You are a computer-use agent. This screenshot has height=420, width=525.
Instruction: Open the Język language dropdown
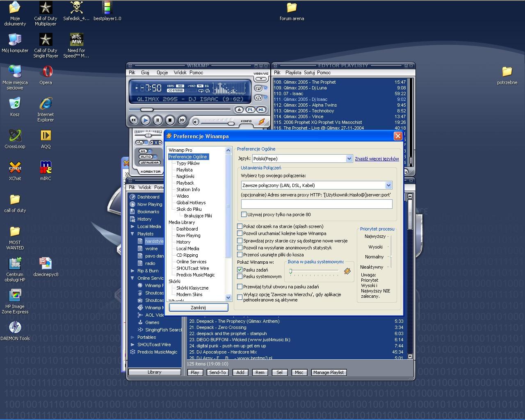point(349,159)
